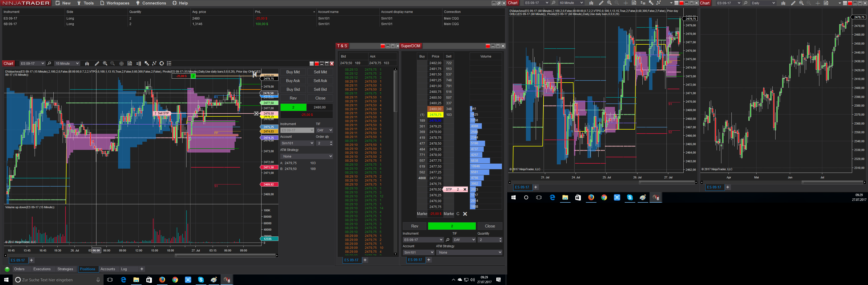Screen dimensions: 868x285
Task: Select drawing tools pencil in 60 Minute chart
Action: point(601,3)
